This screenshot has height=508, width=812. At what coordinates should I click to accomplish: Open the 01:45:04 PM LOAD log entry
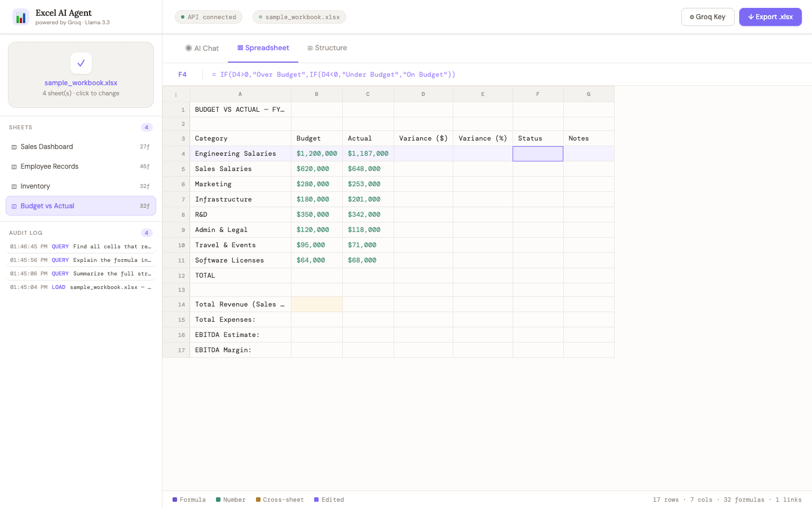point(81,287)
